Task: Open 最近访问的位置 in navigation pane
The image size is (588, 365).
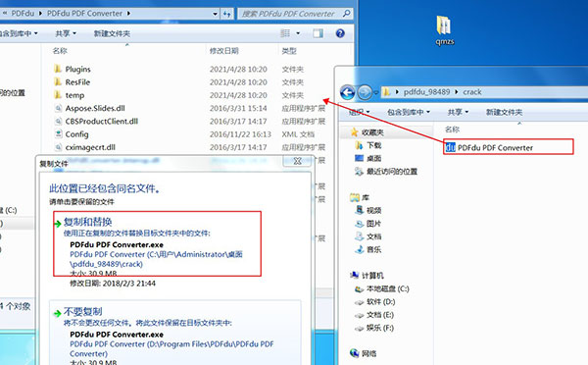Action: point(386,172)
